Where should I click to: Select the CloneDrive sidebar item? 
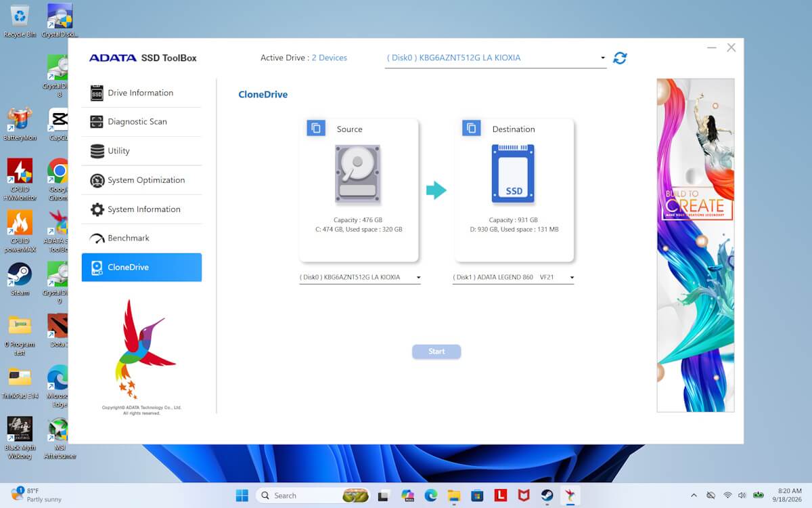click(x=141, y=268)
